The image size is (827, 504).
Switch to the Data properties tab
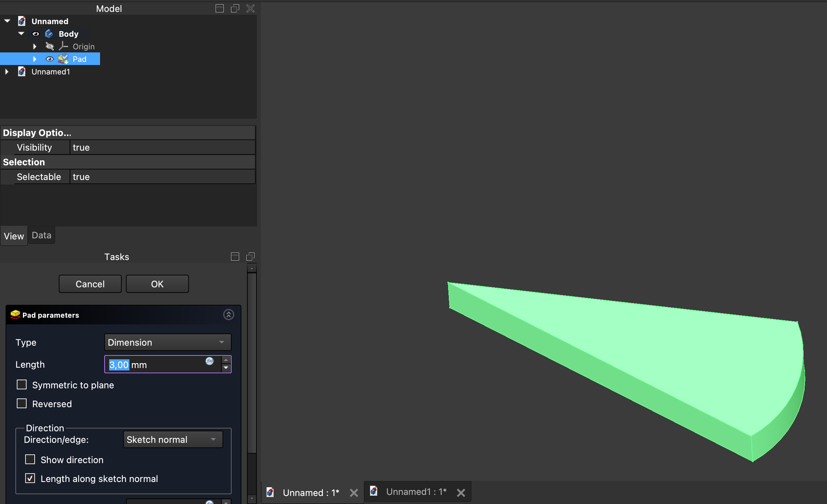(41, 236)
